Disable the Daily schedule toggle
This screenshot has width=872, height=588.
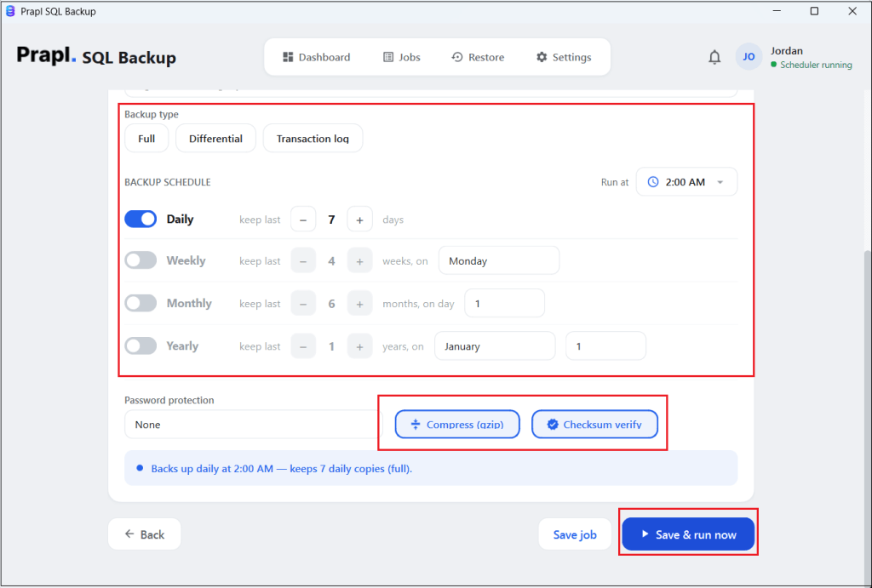141,219
